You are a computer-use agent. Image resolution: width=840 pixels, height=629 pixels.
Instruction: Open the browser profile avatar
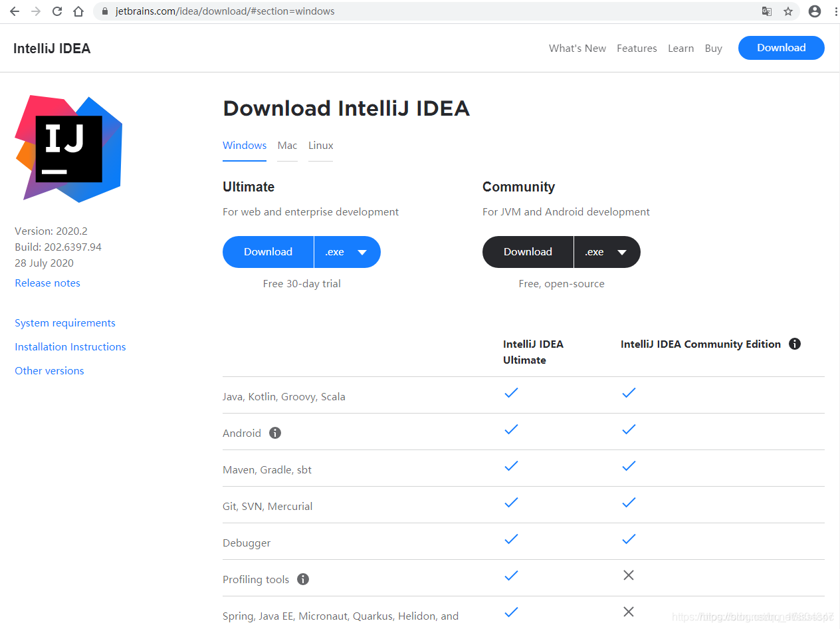815,11
